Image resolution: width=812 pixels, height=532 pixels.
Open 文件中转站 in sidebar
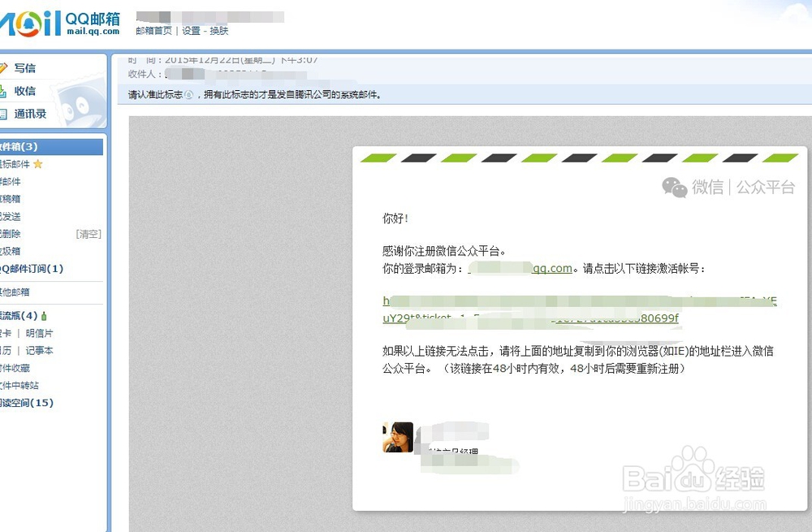(19, 386)
